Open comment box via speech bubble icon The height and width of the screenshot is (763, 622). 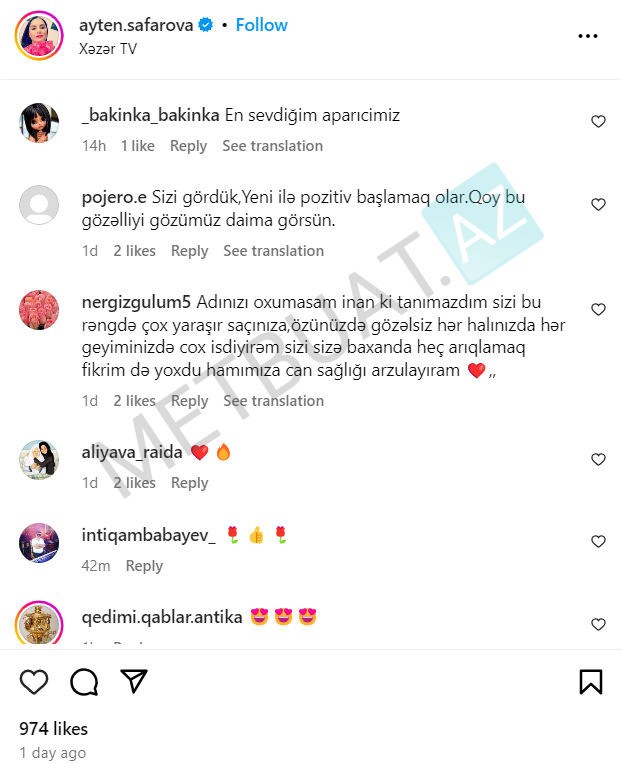coord(84,681)
